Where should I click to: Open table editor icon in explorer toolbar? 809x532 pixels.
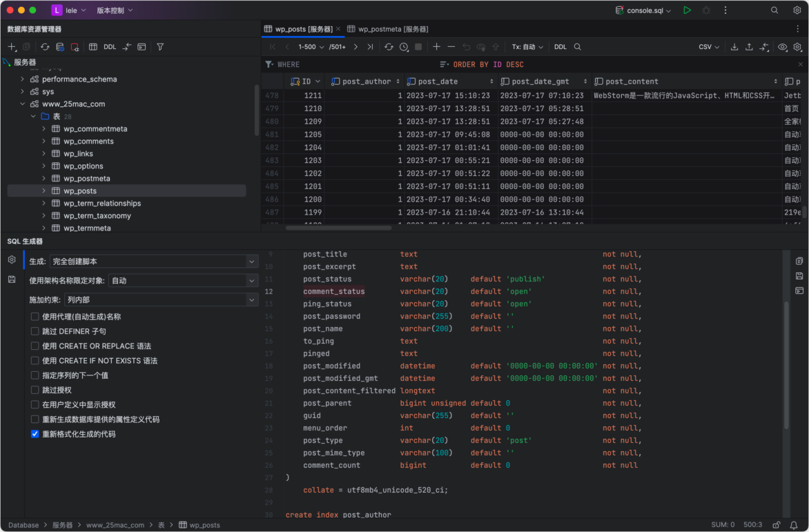[93, 47]
